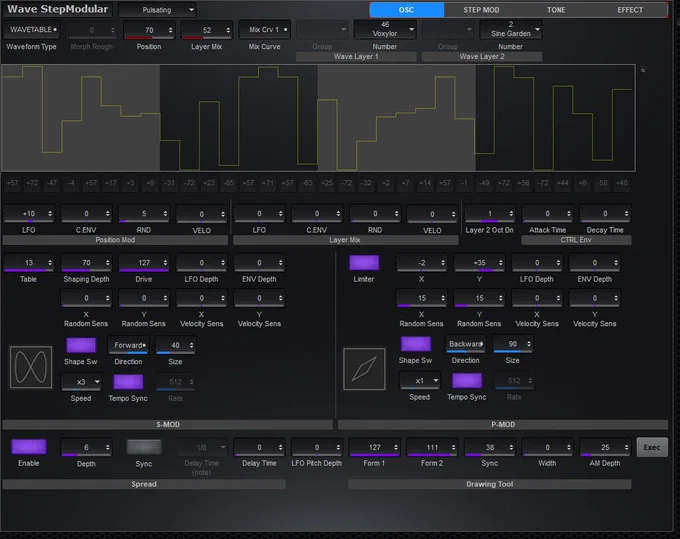
Task: Click P-MOD Y Random Sens stepper showing 15
Action: coord(479,298)
